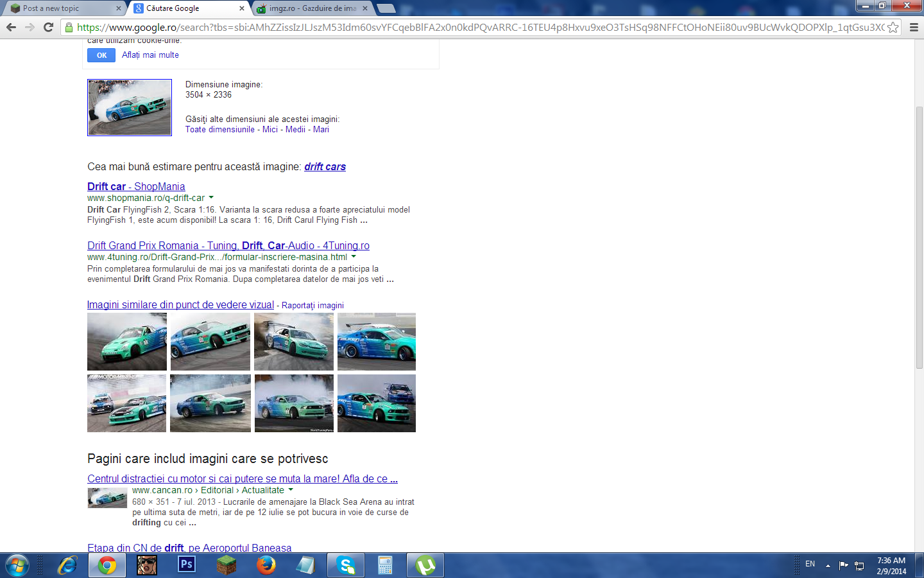Open Etapa din CN de drift result
The height and width of the screenshot is (578, 924).
click(189, 548)
